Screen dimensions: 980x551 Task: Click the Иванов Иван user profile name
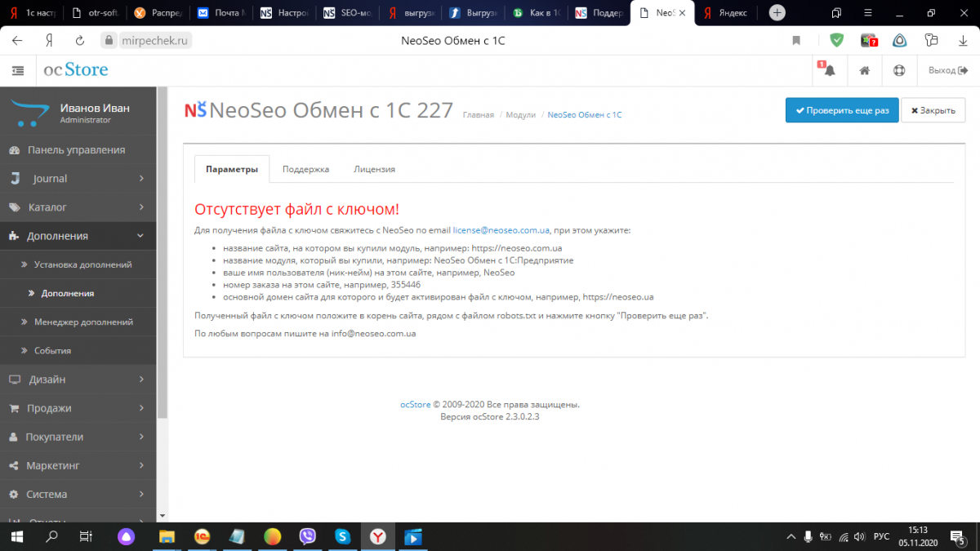tap(95, 108)
